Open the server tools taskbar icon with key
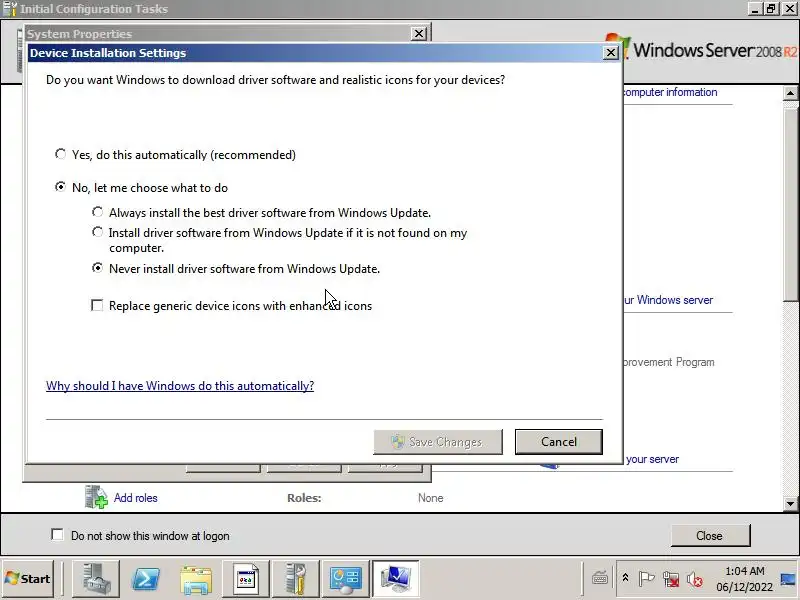800x600 pixels. point(296,579)
